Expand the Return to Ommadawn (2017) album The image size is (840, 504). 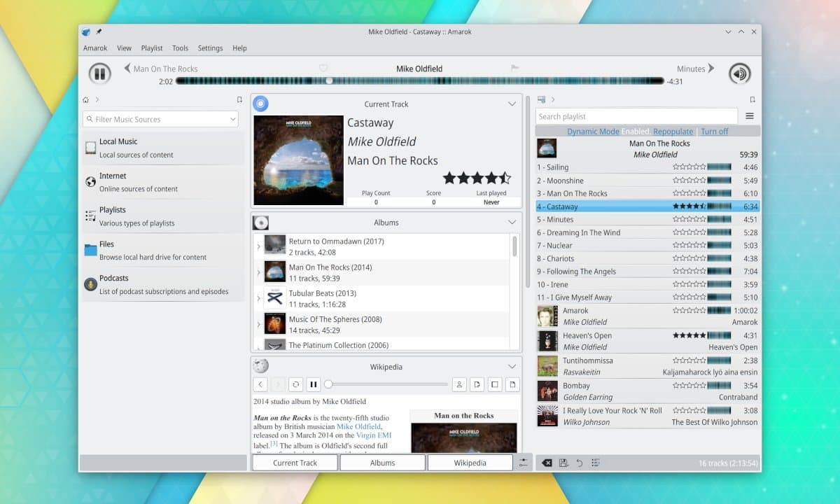coord(258,246)
